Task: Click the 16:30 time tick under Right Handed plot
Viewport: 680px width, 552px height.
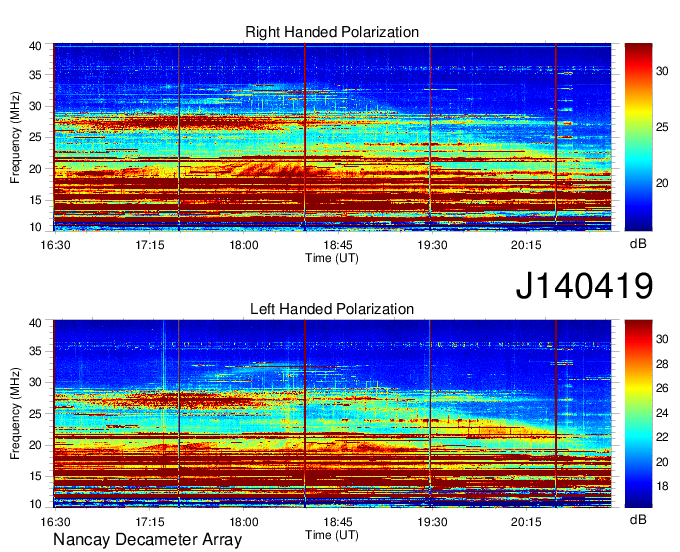Action: (56, 245)
